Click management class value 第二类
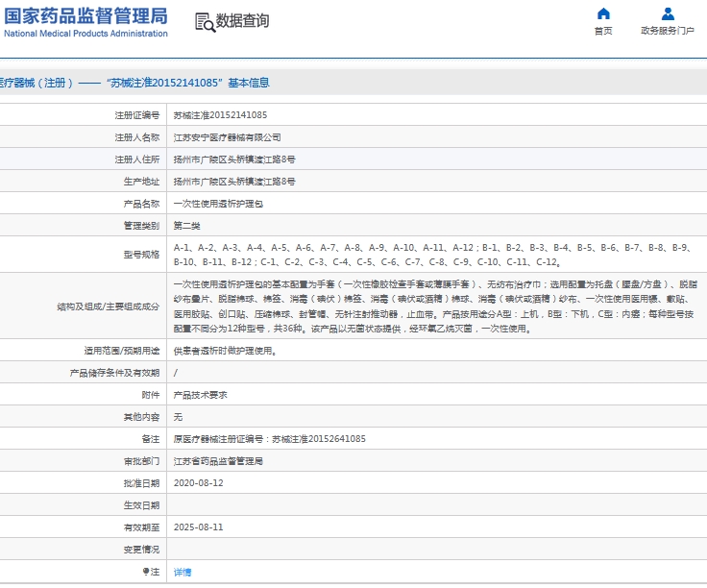The width and height of the screenshot is (707, 588). point(186,226)
